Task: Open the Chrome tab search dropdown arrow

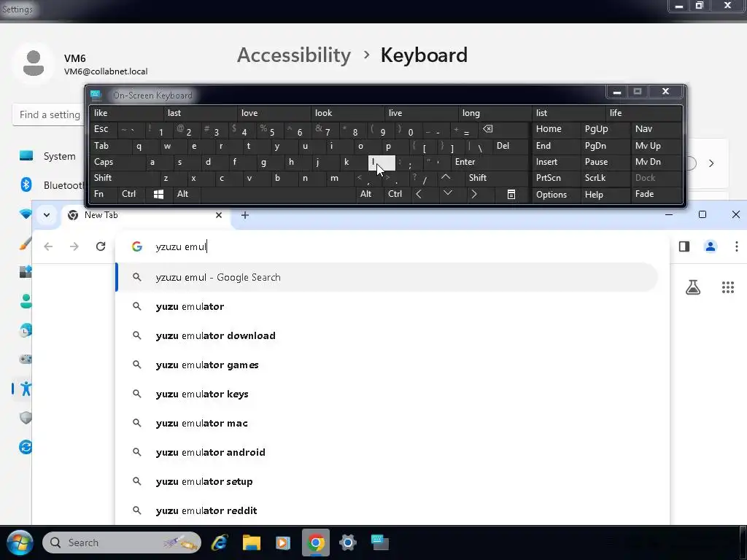Action: click(47, 215)
